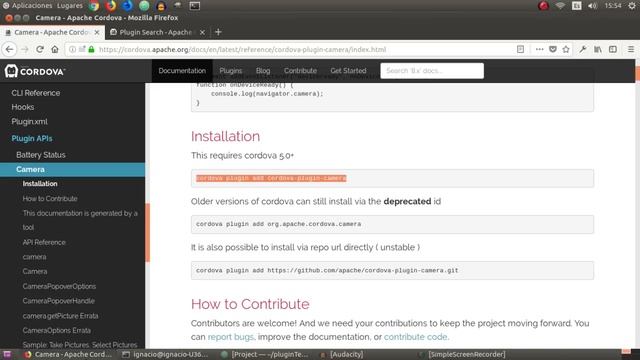
Task: Open CLI Reference in the sidebar
Action: [36, 93]
